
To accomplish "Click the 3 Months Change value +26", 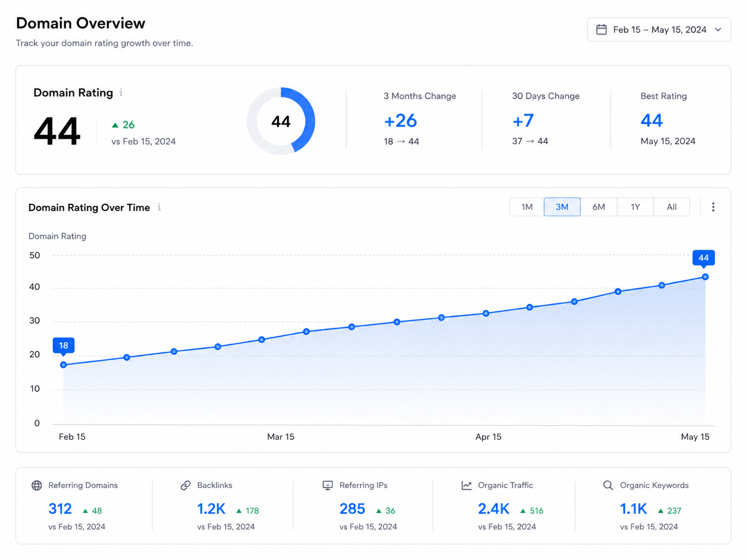I will tap(400, 121).
